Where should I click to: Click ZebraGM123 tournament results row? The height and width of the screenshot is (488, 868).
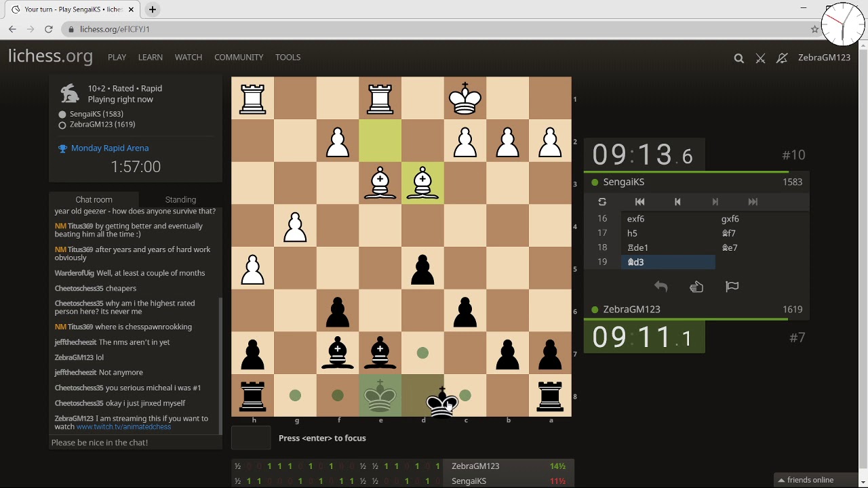(403, 466)
